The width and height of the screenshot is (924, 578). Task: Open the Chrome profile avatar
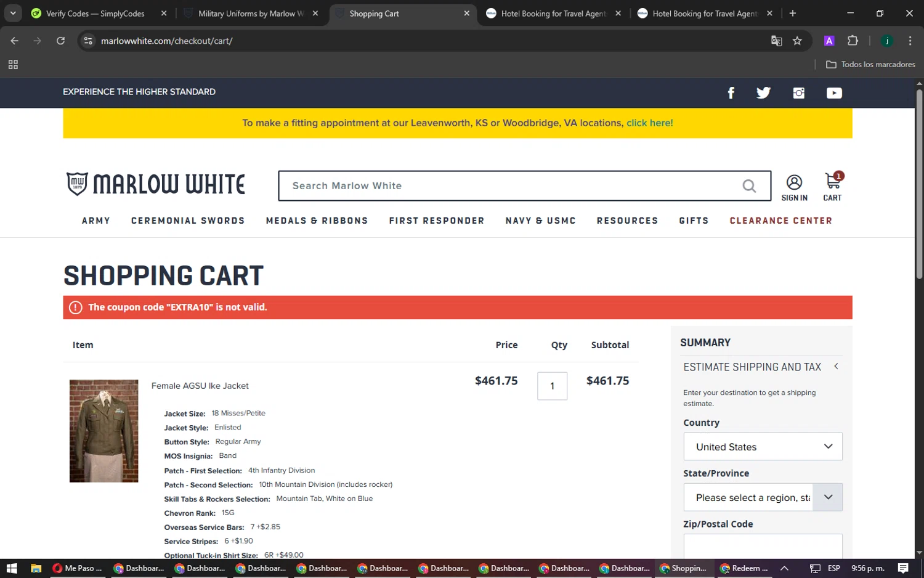pos(887,41)
